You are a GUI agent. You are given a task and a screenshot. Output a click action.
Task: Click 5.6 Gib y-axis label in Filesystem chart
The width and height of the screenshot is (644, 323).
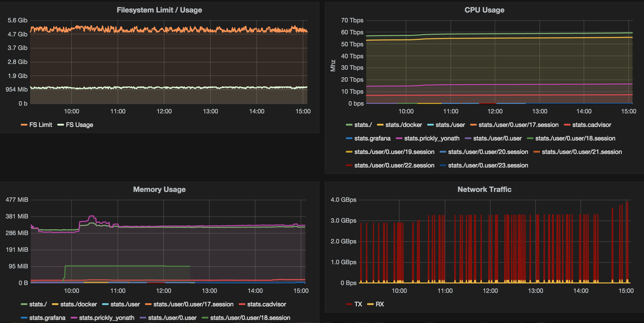[17, 20]
